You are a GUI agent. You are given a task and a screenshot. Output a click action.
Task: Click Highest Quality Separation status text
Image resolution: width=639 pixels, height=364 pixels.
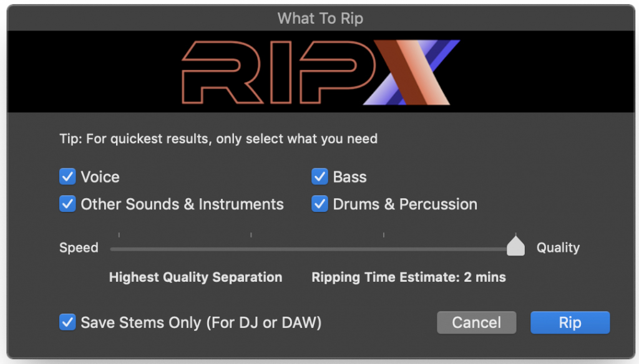[x=195, y=277]
